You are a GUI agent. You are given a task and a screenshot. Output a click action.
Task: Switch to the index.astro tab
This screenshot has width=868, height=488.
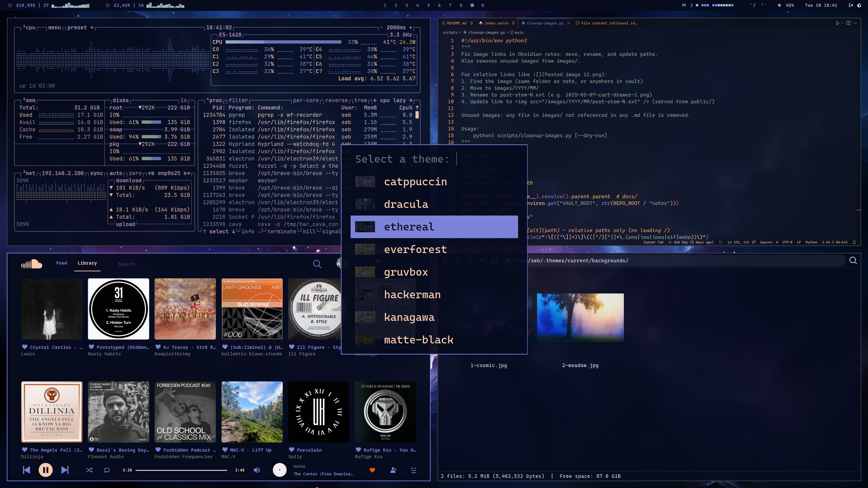pos(496,23)
